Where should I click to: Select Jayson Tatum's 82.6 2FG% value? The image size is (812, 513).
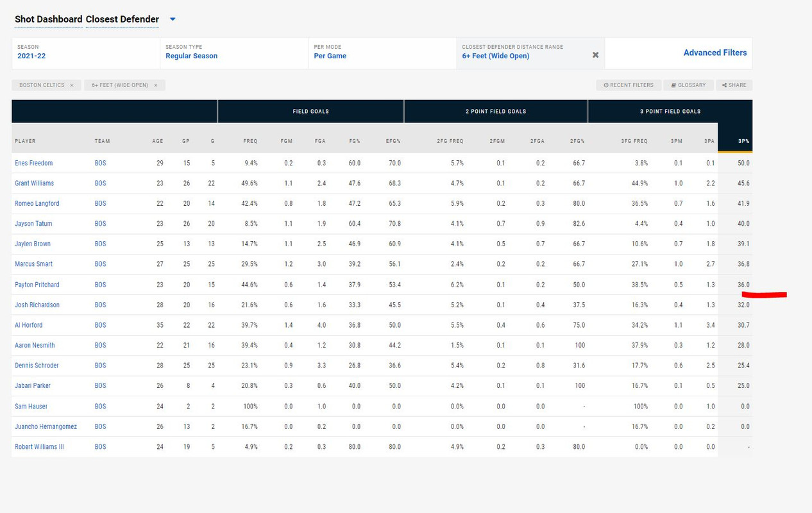pos(579,224)
